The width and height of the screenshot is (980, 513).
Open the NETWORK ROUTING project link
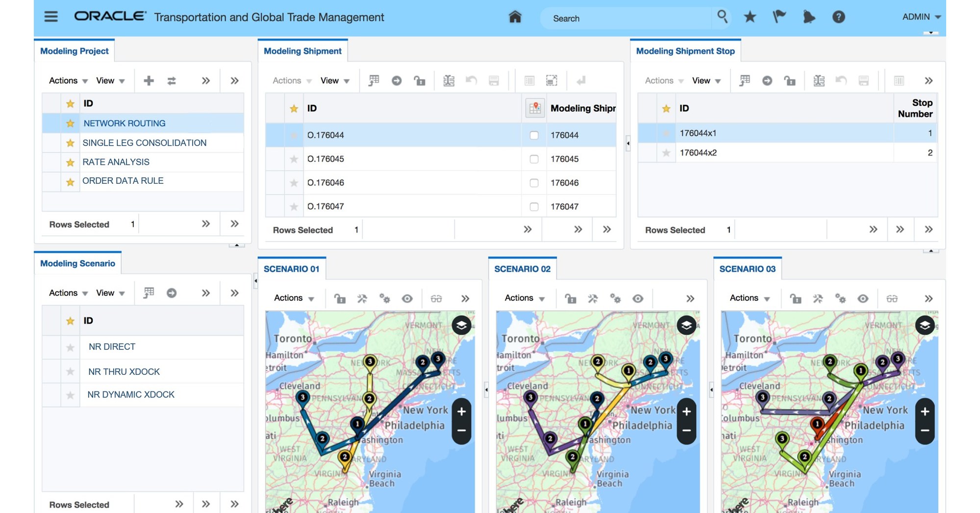[124, 123]
